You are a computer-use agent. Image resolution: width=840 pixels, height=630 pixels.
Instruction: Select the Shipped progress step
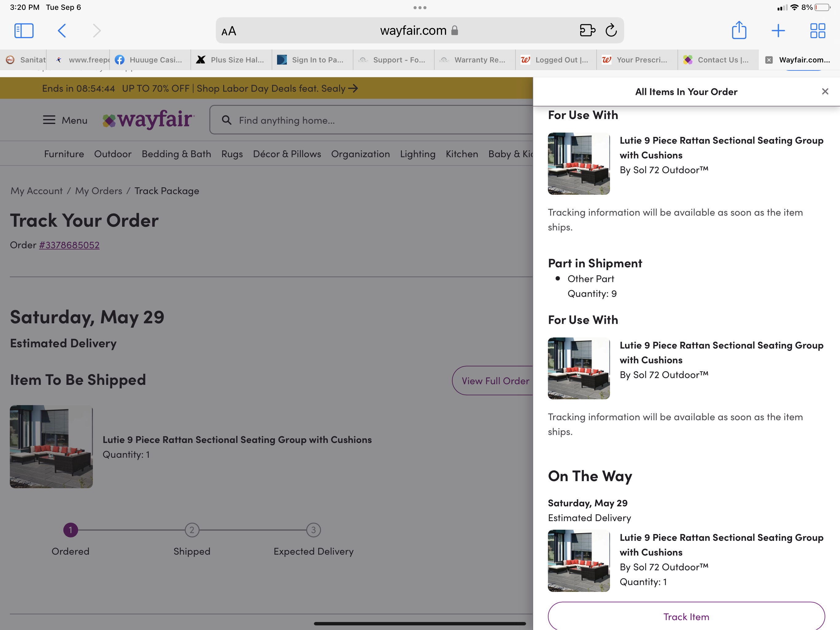[x=192, y=530]
